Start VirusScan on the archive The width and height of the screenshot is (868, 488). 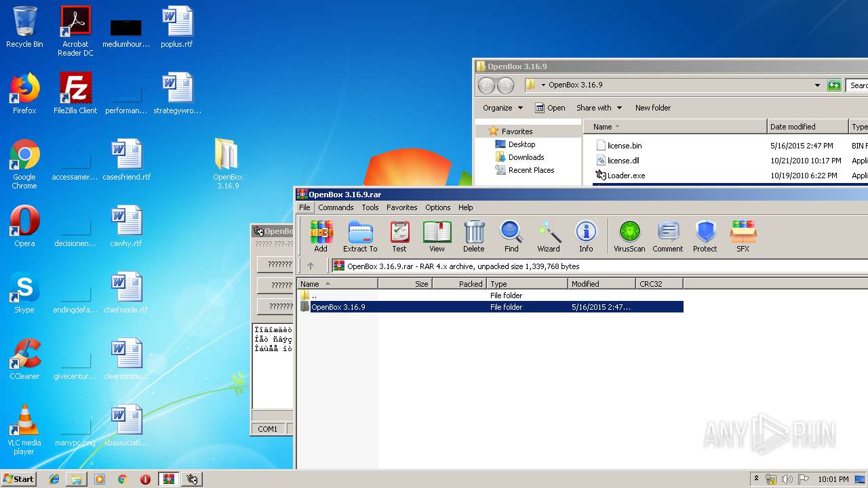629,237
